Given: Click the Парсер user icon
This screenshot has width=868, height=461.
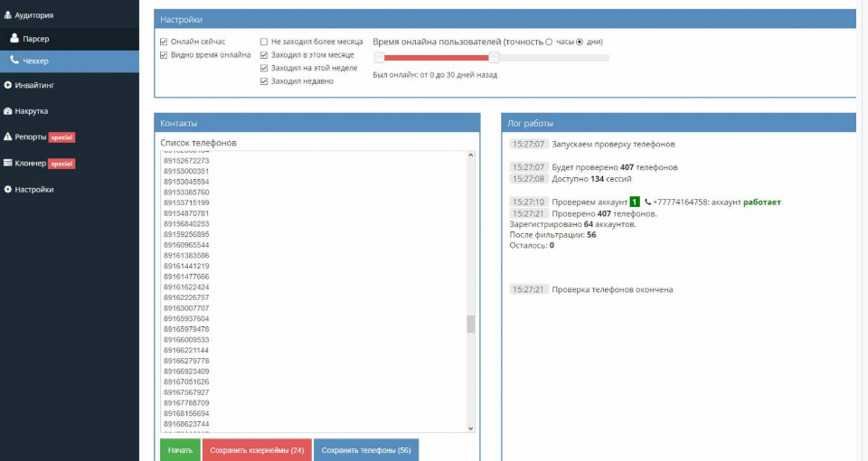Looking at the screenshot, I should click(14, 39).
